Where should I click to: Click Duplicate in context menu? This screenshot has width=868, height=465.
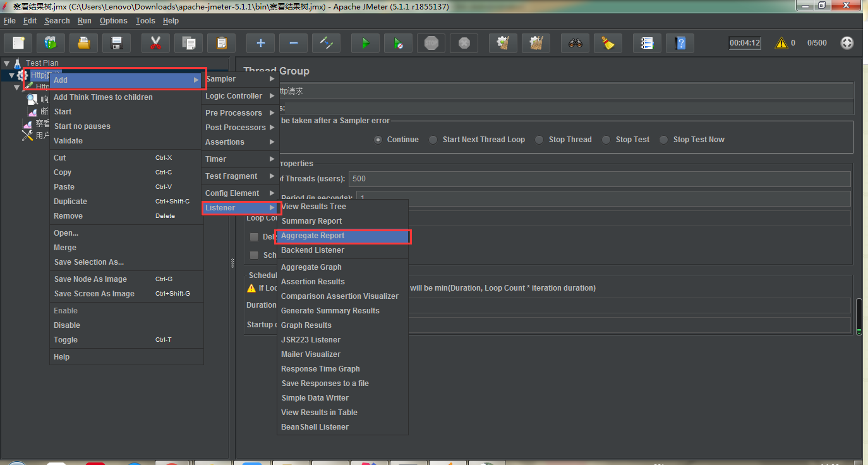(x=126, y=202)
